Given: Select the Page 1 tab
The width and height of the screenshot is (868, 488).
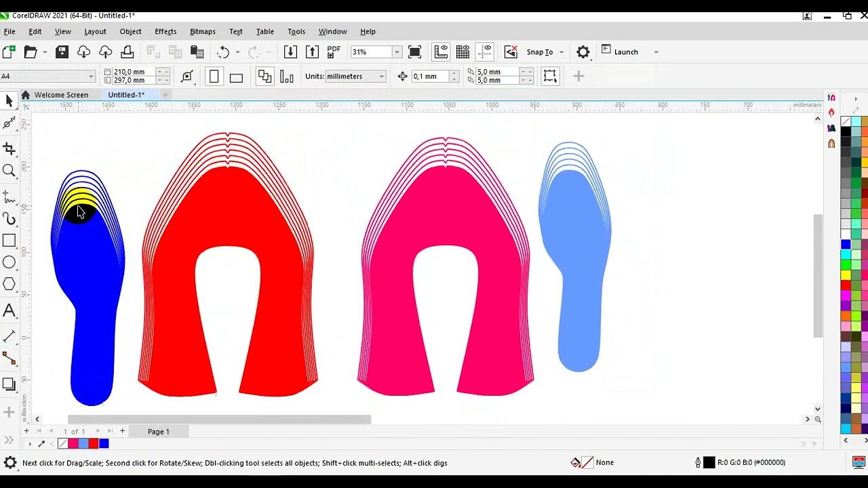Looking at the screenshot, I should tap(159, 432).
